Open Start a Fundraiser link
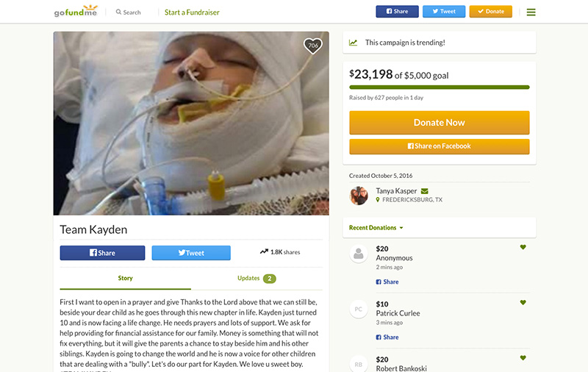The width and height of the screenshot is (588, 372). coord(192,12)
